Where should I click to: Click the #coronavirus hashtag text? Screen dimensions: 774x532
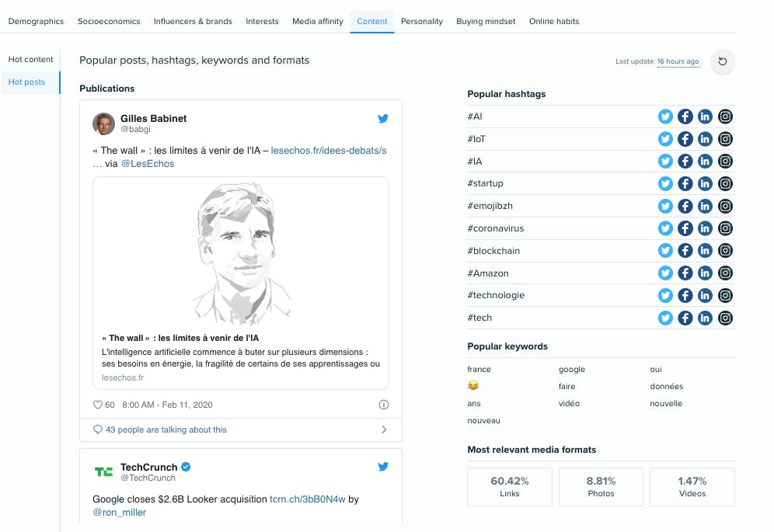point(496,228)
